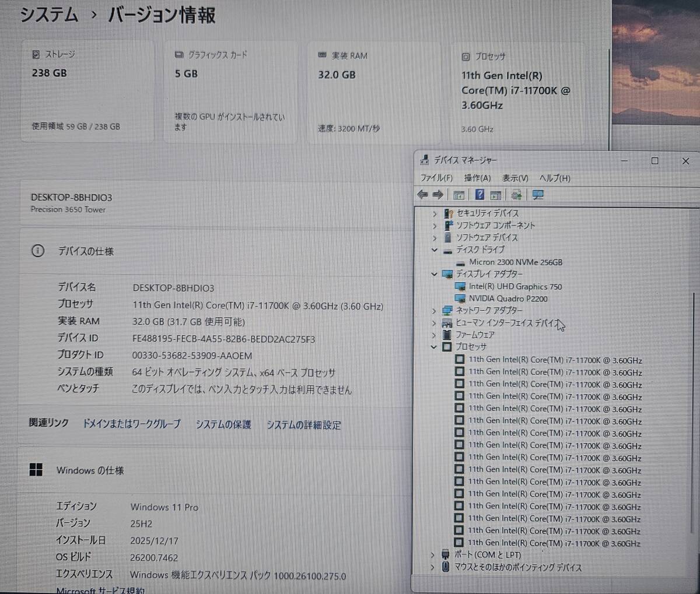This screenshot has height=594, width=700.
Task: Click the OS build value 26200.7462
Action: pyautogui.click(x=154, y=557)
